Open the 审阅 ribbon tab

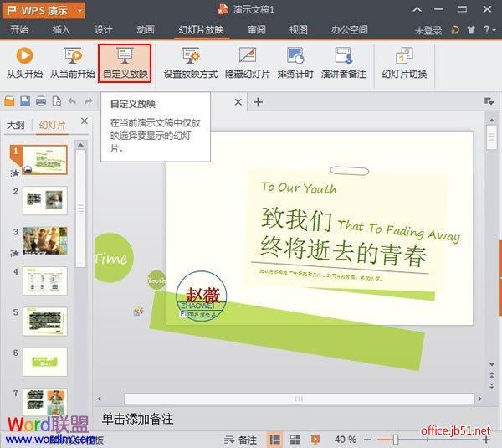click(257, 30)
